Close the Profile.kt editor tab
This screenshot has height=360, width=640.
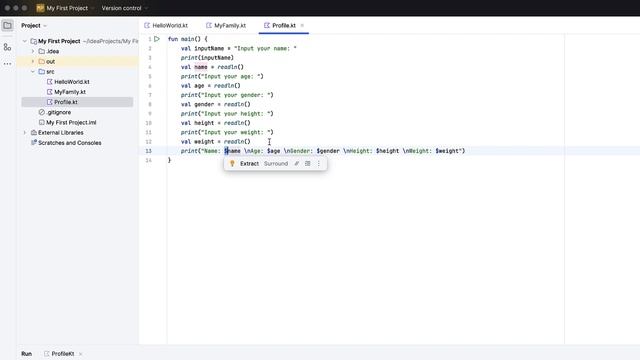(x=302, y=25)
